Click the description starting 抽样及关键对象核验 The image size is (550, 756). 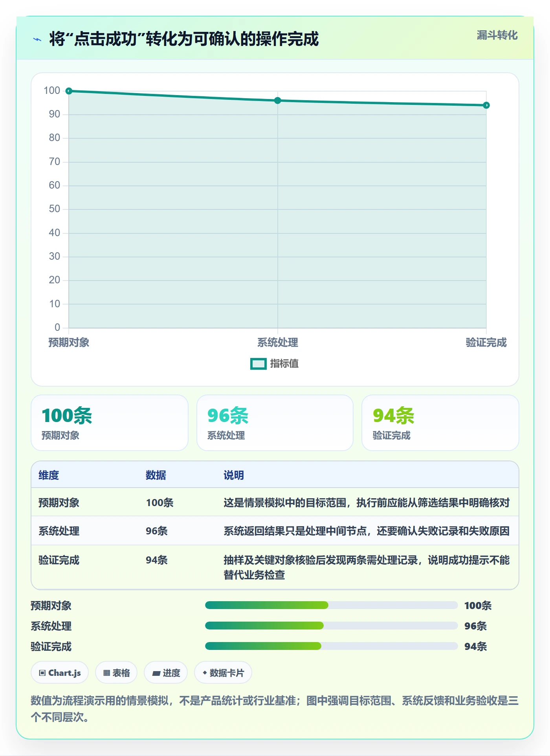(367, 567)
